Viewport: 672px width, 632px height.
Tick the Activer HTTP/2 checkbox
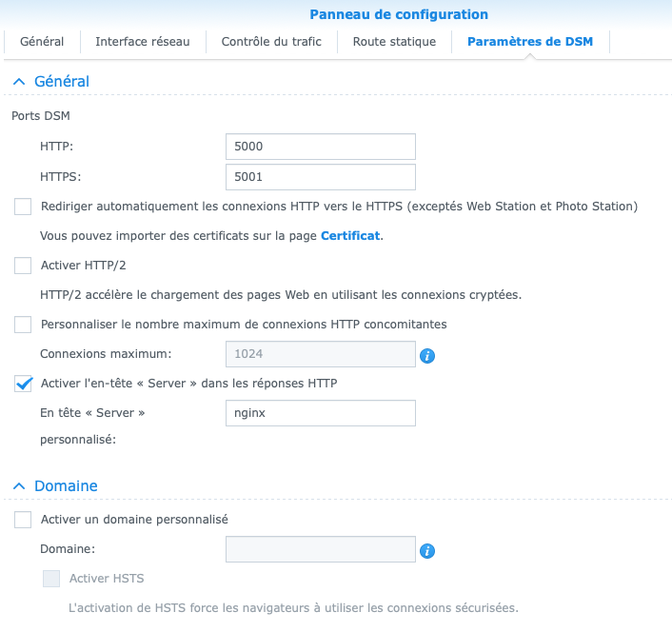[23, 266]
